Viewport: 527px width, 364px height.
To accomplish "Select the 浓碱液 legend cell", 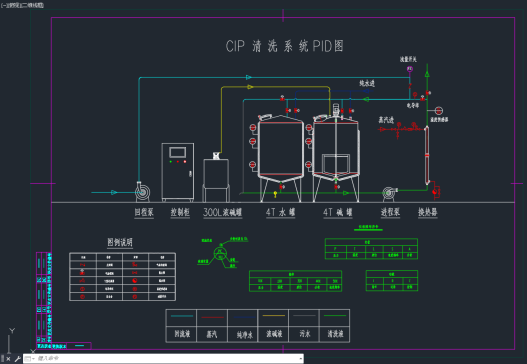I will [274, 334].
